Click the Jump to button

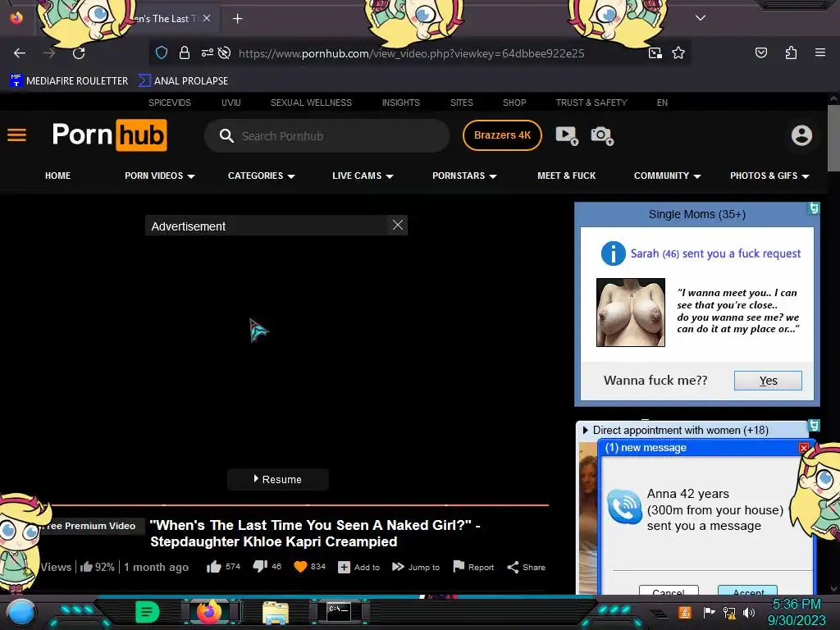tap(416, 567)
